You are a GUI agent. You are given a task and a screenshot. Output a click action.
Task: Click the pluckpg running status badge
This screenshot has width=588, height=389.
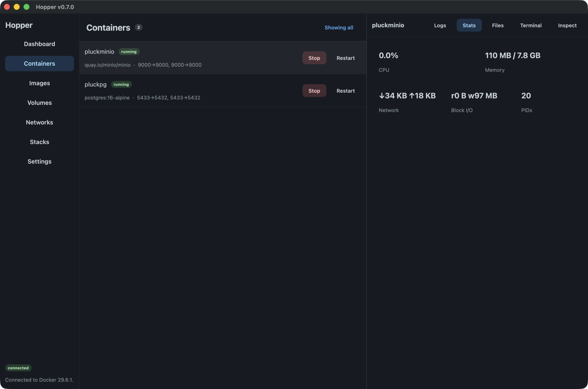(121, 85)
